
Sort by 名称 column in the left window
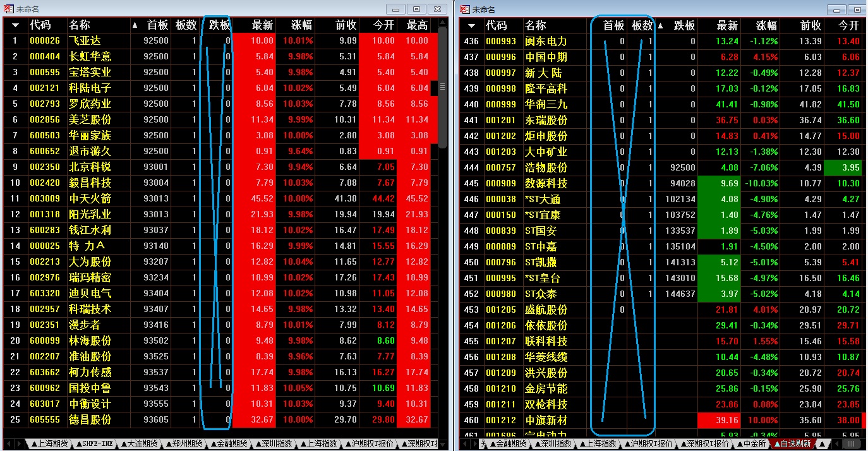(80, 25)
